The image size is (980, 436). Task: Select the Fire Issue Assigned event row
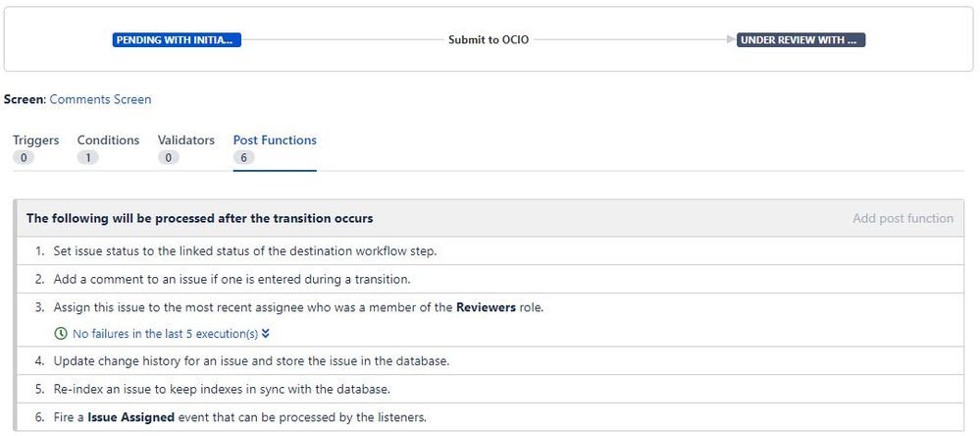coord(490,417)
